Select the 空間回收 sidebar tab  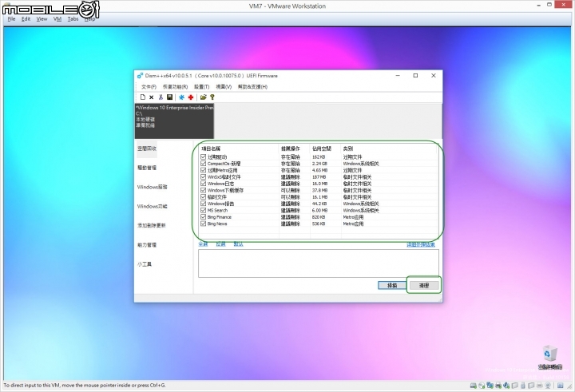tap(147, 148)
